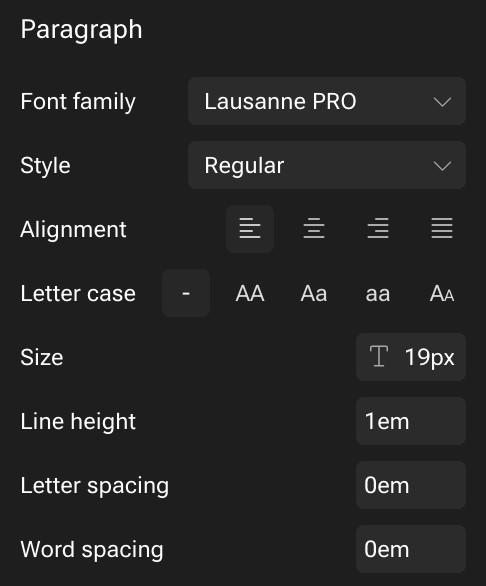This screenshot has height=586, width=486.
Task: Select left text alignment
Action: tap(250, 229)
